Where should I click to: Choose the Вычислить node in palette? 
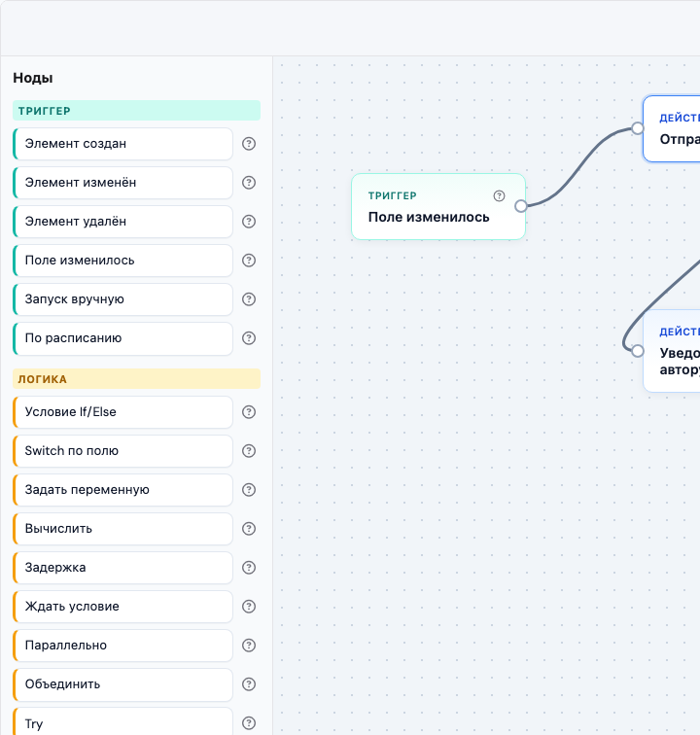pyautogui.click(x=122, y=529)
